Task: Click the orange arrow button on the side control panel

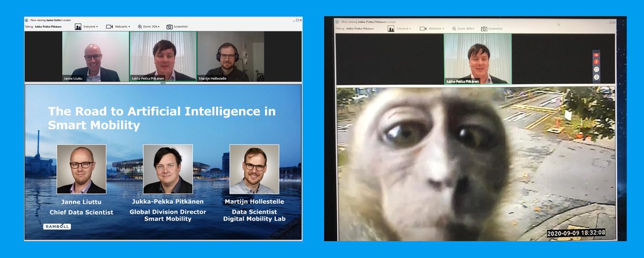Action: coord(596,55)
